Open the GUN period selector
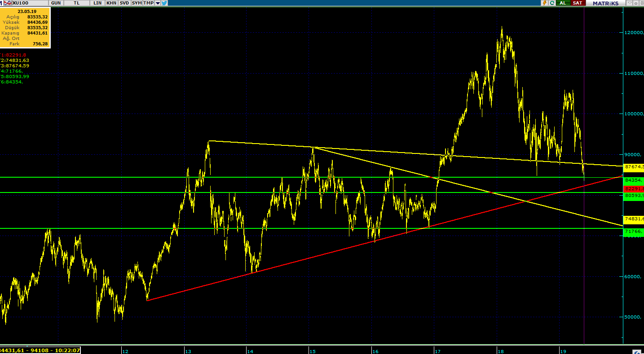644x354 pixels. 56,3
